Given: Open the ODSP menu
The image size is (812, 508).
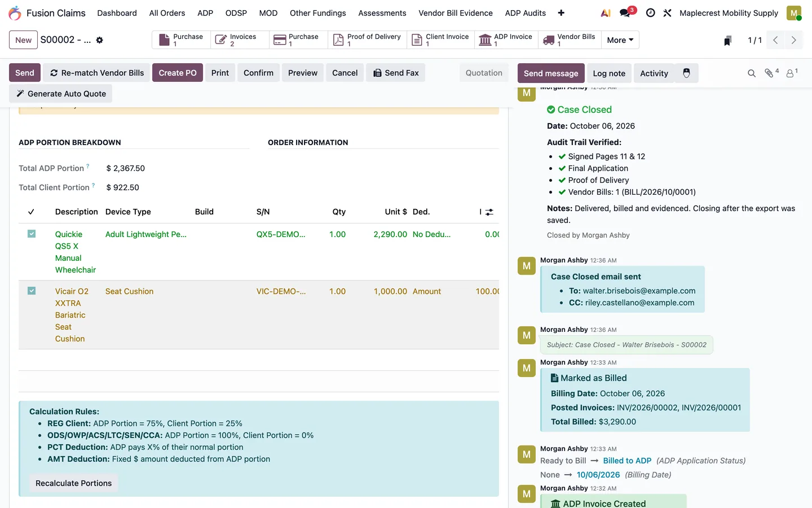Looking at the screenshot, I should pyautogui.click(x=236, y=13).
